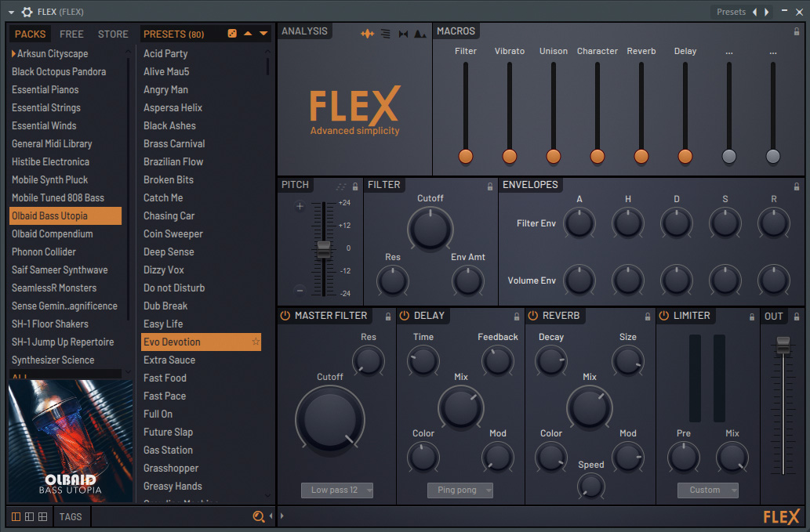This screenshot has height=532, width=810.
Task: Switch to grid browser layout
Action: click(43, 516)
